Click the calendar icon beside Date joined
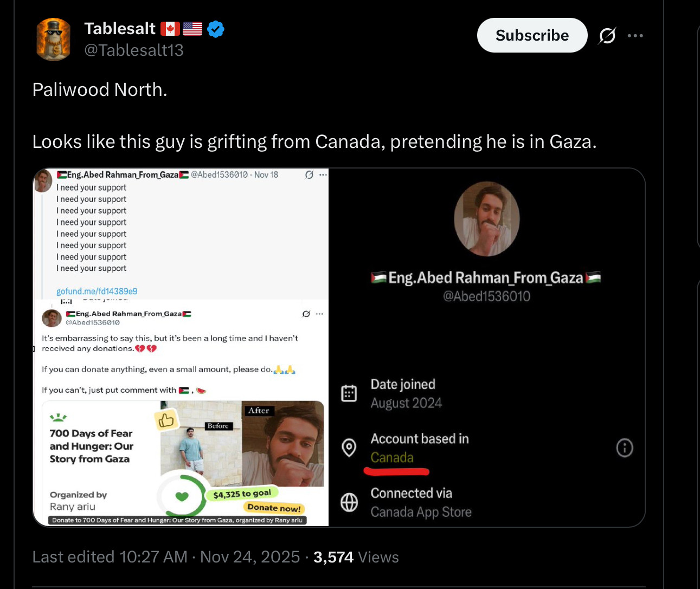The width and height of the screenshot is (700, 589). [349, 393]
